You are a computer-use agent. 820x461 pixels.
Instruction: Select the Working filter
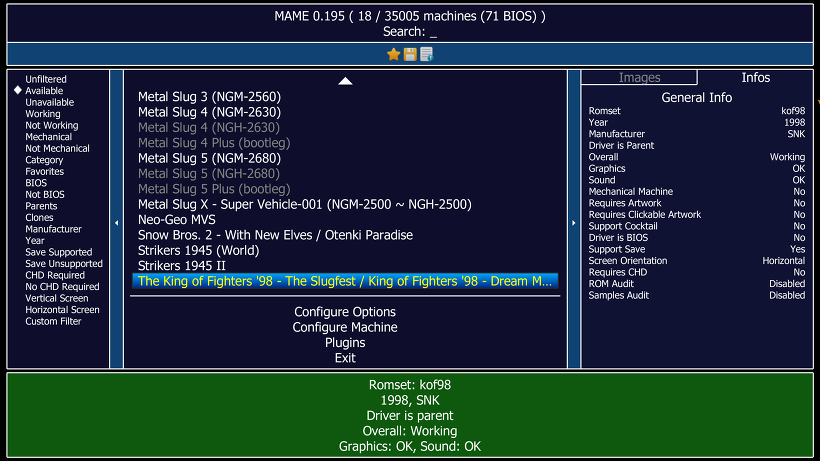tap(43, 113)
